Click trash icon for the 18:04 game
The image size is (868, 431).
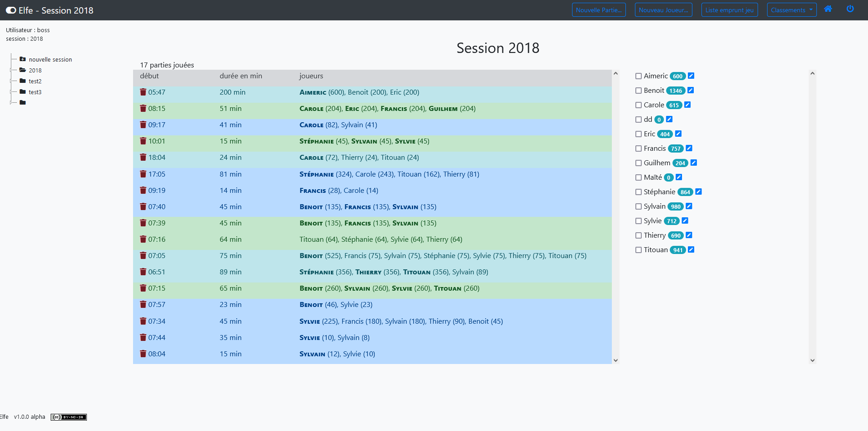point(143,158)
